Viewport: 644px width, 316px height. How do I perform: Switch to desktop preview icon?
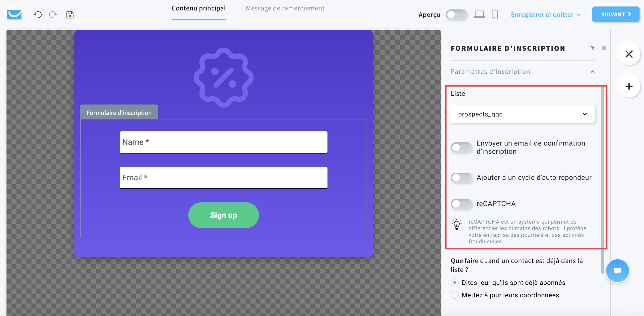479,14
